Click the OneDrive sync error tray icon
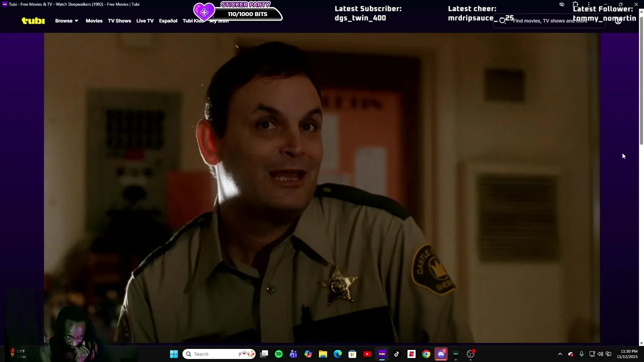Screen dimensions: 644x362 coord(571,354)
